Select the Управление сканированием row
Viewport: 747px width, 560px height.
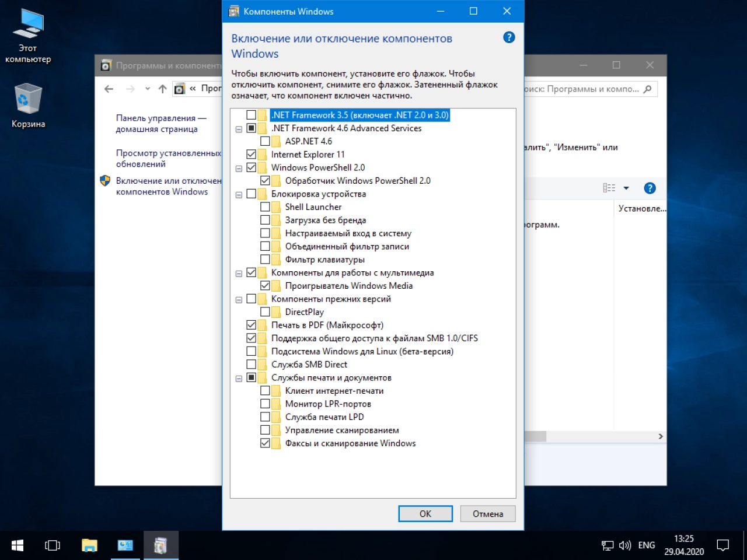(x=342, y=430)
